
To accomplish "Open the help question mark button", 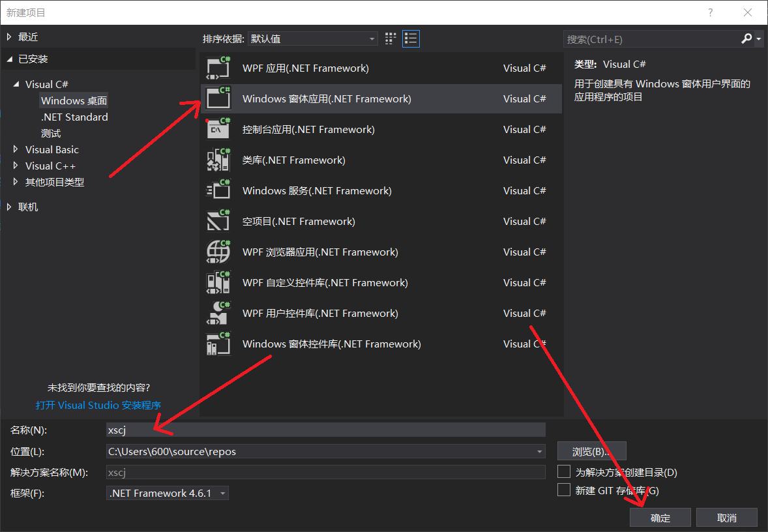I will pos(710,12).
